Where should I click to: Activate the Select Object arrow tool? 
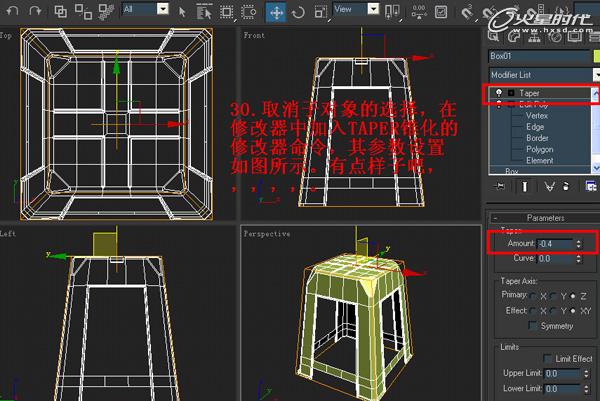coord(182,12)
